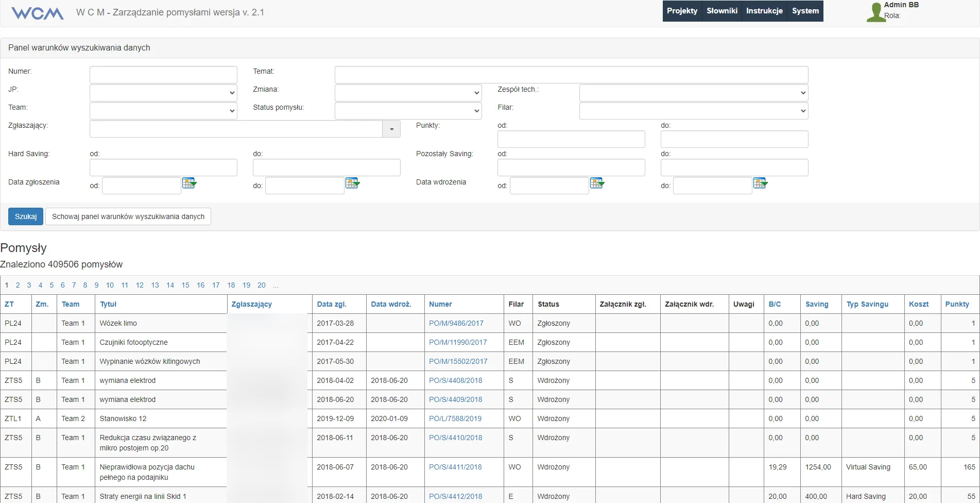Expand the Team filter dropdown
This screenshot has height=503, width=980.
[163, 111]
